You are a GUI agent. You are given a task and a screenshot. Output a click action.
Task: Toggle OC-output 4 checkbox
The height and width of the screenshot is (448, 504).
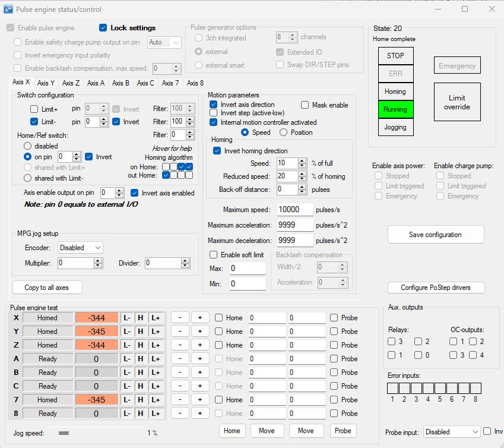tap(473, 355)
